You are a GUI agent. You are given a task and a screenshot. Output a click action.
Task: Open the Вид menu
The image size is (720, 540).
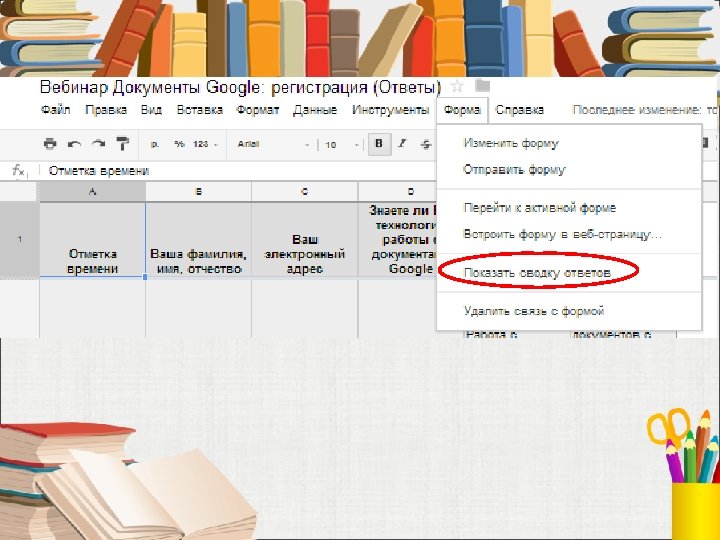pyautogui.click(x=152, y=110)
